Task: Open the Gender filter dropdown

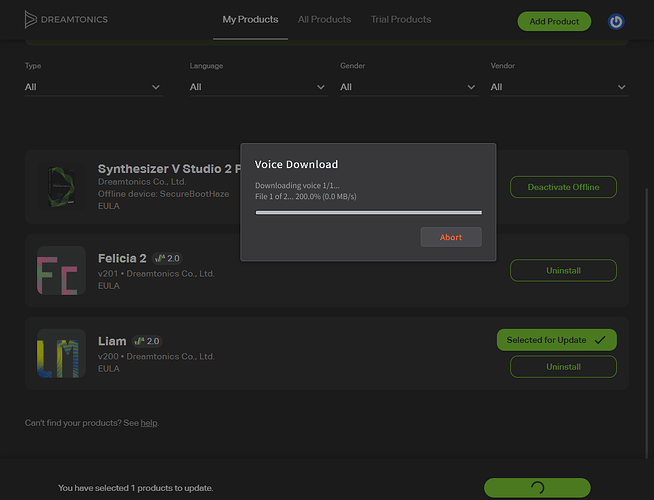Action: (409, 87)
